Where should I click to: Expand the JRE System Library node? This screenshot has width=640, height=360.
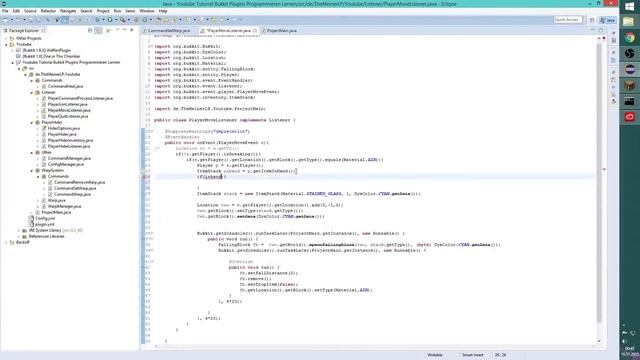click(x=19, y=231)
